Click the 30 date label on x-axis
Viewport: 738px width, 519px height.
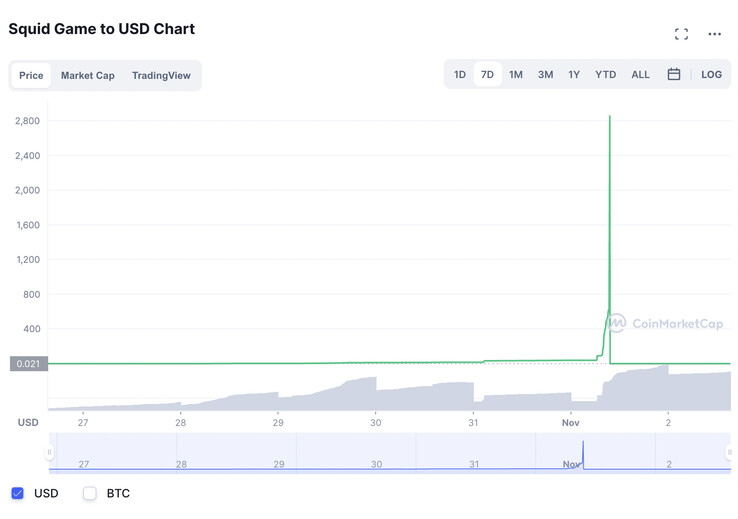click(376, 423)
